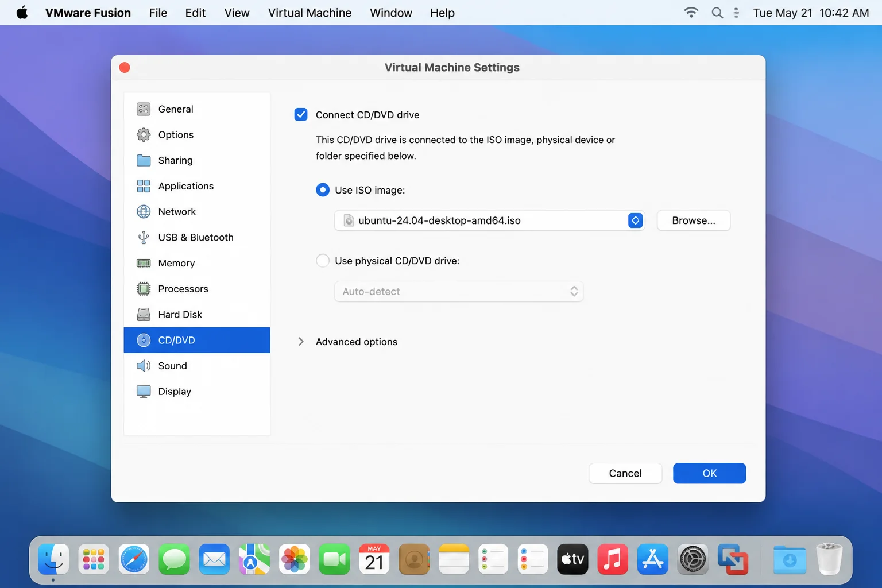
Task: Open VMware Fusion icon in Dock
Action: coord(733,559)
